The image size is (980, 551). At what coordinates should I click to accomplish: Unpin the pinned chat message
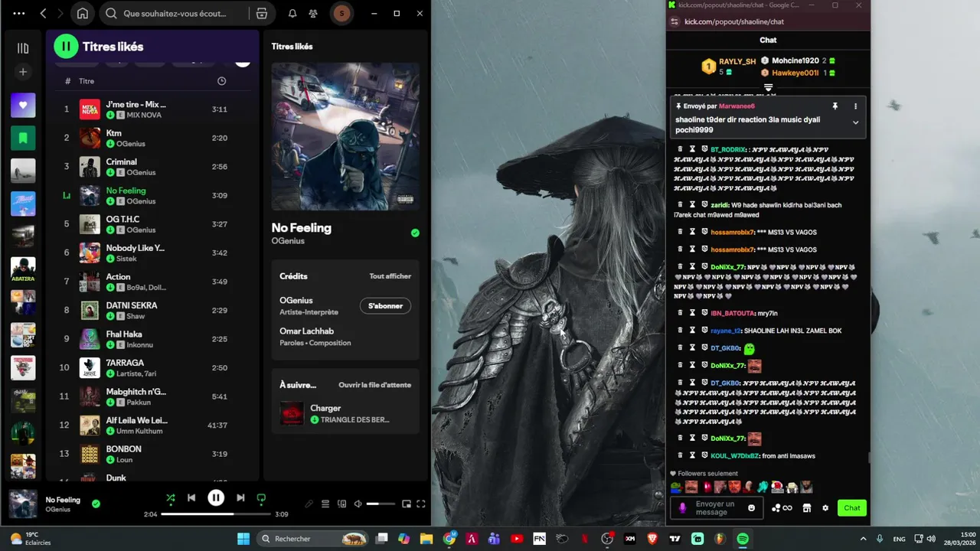tap(835, 106)
